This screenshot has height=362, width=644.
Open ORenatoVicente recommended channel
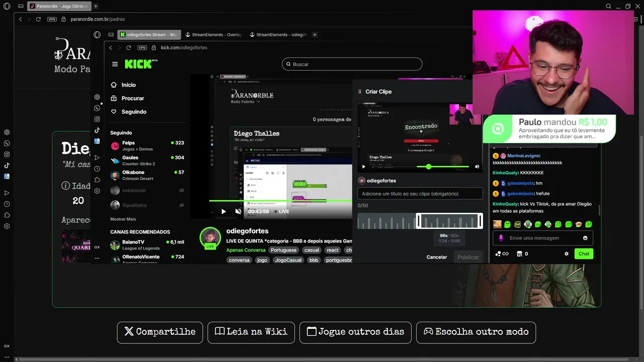[x=147, y=259]
